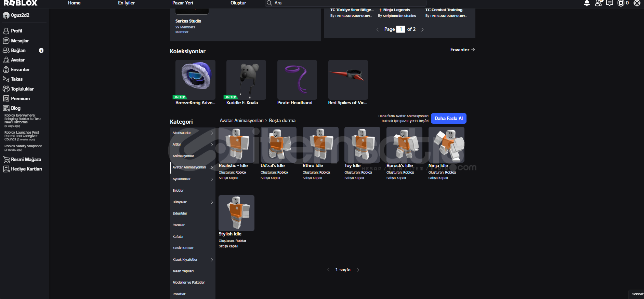Image resolution: width=644 pixels, height=299 pixels.
Task: Go to previous inventory page arrow
Action: 328,270
